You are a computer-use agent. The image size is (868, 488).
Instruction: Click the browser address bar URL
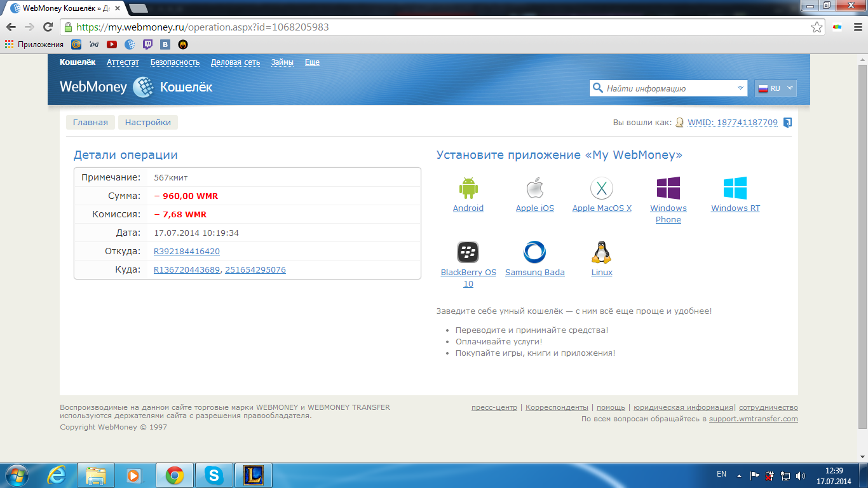click(x=203, y=27)
